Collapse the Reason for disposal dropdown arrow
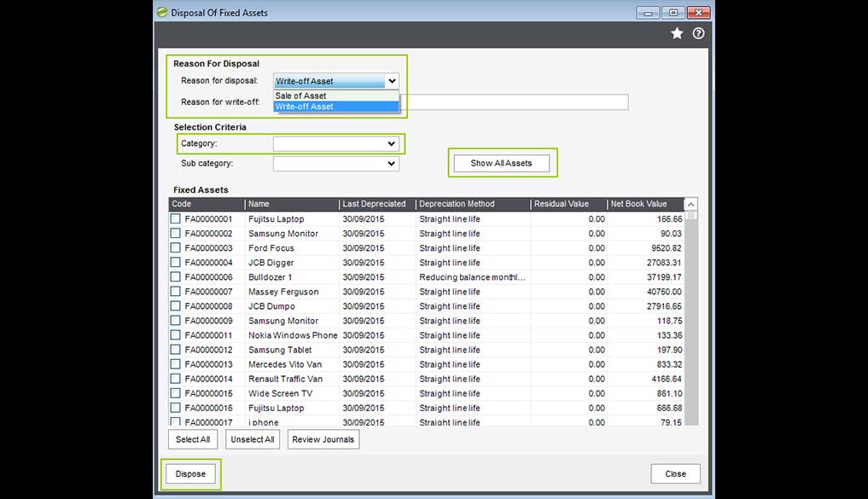The height and width of the screenshot is (499, 868). [x=392, y=81]
